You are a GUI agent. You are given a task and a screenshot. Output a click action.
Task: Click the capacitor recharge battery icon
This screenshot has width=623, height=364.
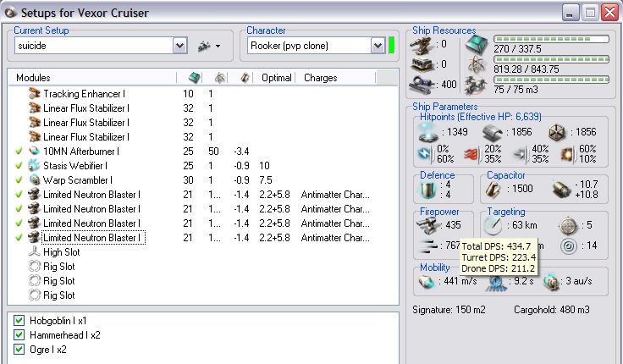pyautogui.click(x=561, y=190)
